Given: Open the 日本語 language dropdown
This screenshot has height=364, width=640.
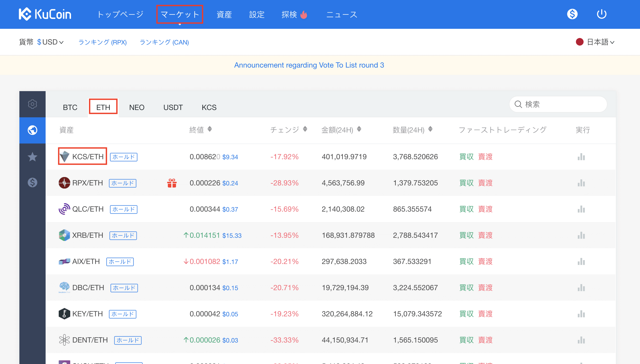Looking at the screenshot, I should click(598, 42).
